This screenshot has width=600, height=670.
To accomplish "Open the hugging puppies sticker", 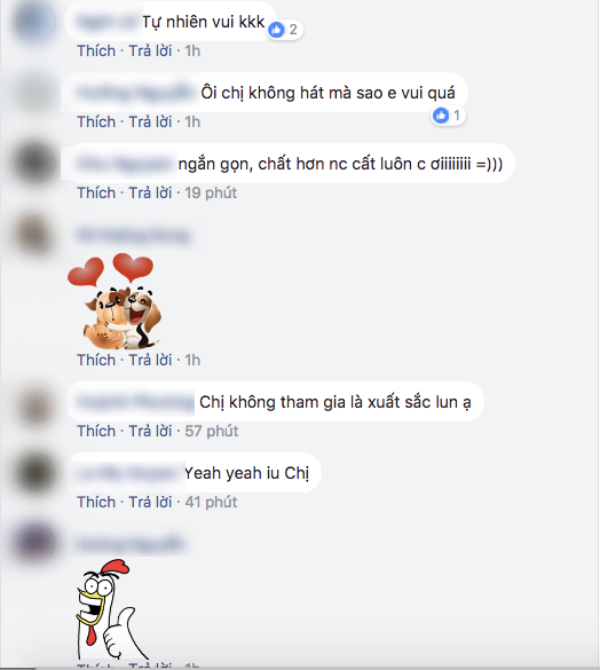I will coord(115,301).
